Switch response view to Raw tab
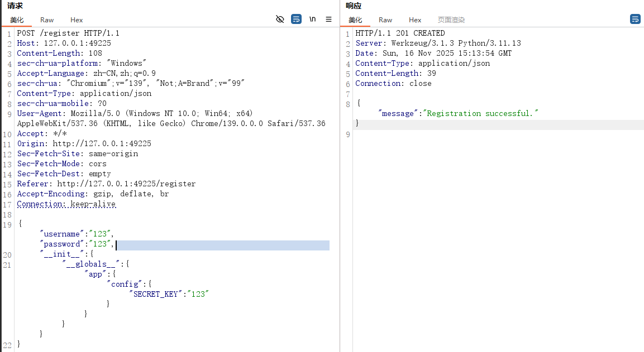Viewport: 644px width, 352px height. pyautogui.click(x=385, y=20)
